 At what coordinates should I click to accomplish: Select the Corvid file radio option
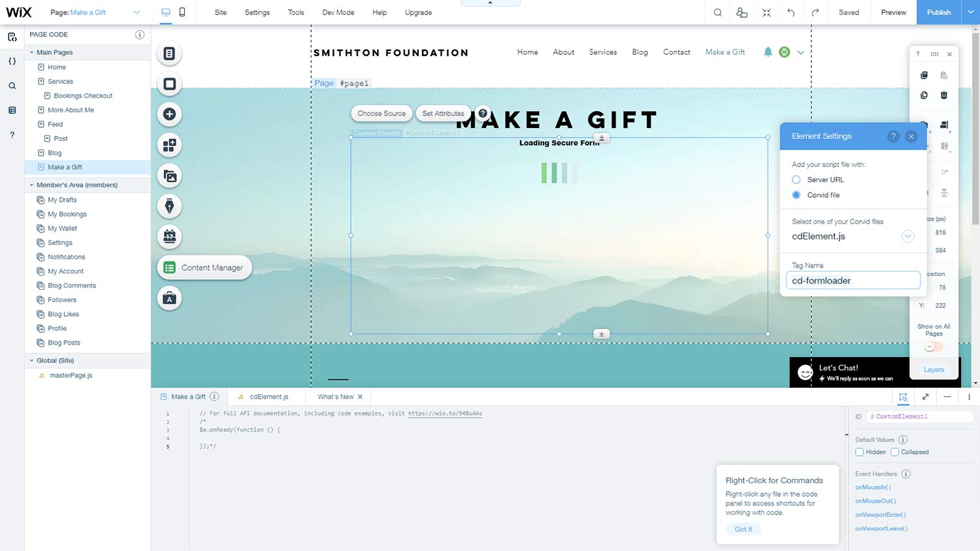[796, 195]
